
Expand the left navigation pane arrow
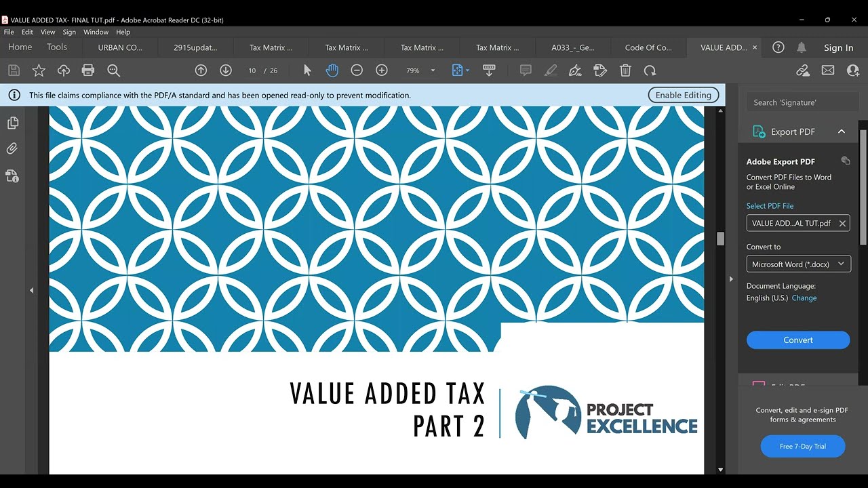click(x=31, y=290)
